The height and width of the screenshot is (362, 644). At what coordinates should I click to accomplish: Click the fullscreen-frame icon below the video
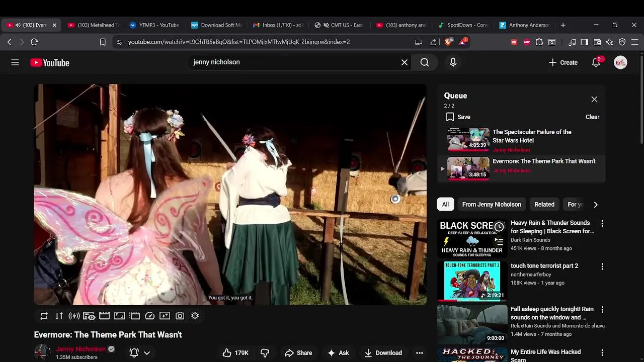(119, 316)
